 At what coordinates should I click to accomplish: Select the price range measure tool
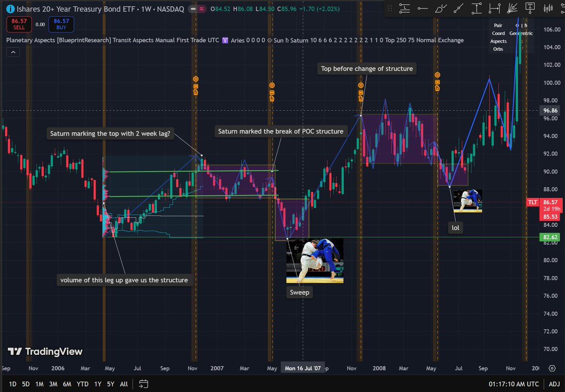pos(476,8)
